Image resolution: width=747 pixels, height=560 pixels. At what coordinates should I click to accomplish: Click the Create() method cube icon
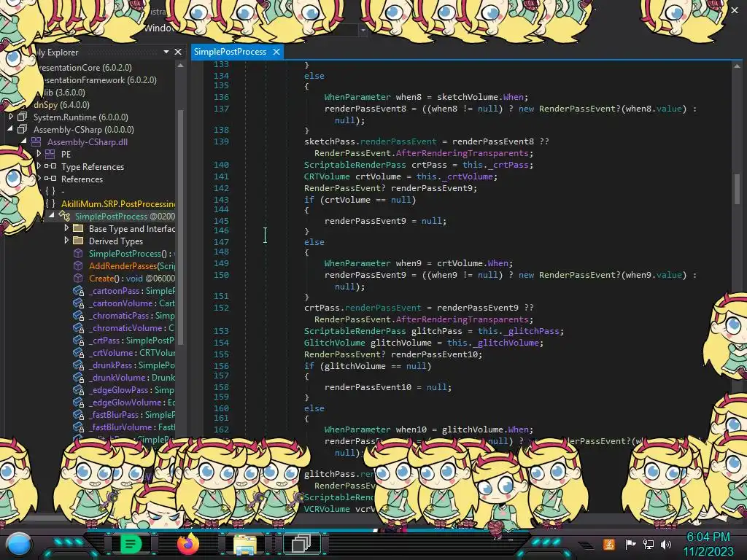78,279
